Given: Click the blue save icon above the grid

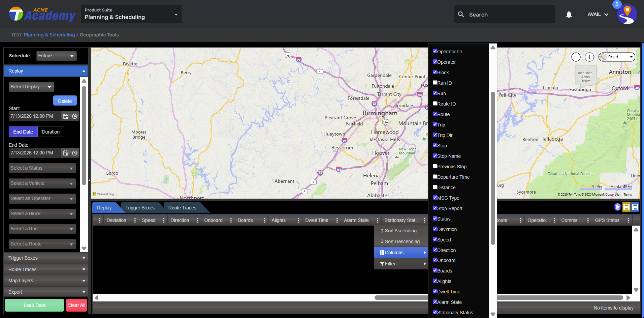Looking at the screenshot, I should point(635,207).
